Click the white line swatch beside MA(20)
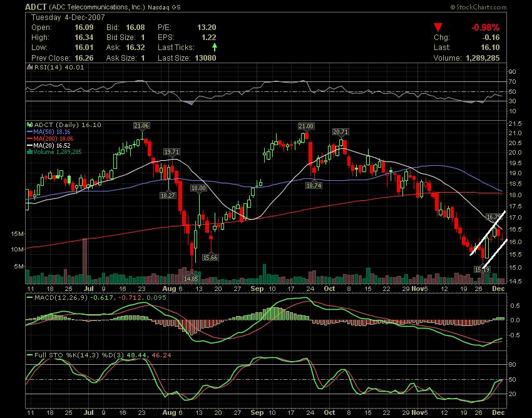 tap(29, 145)
